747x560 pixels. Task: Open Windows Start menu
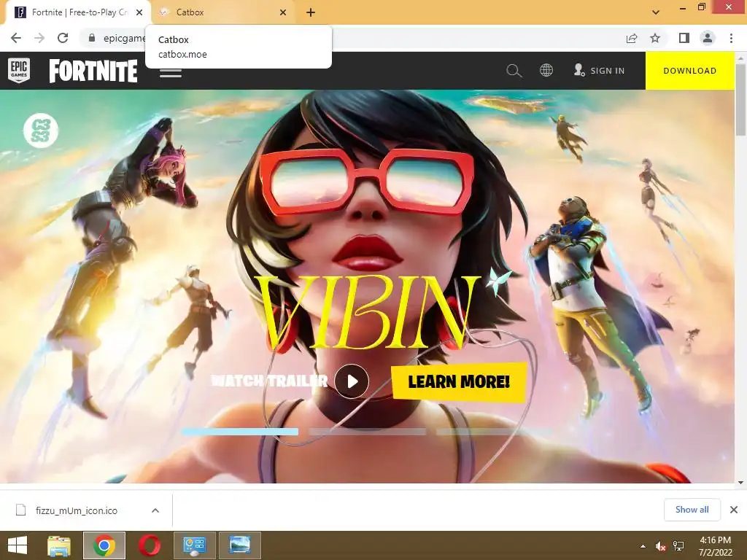(18, 545)
